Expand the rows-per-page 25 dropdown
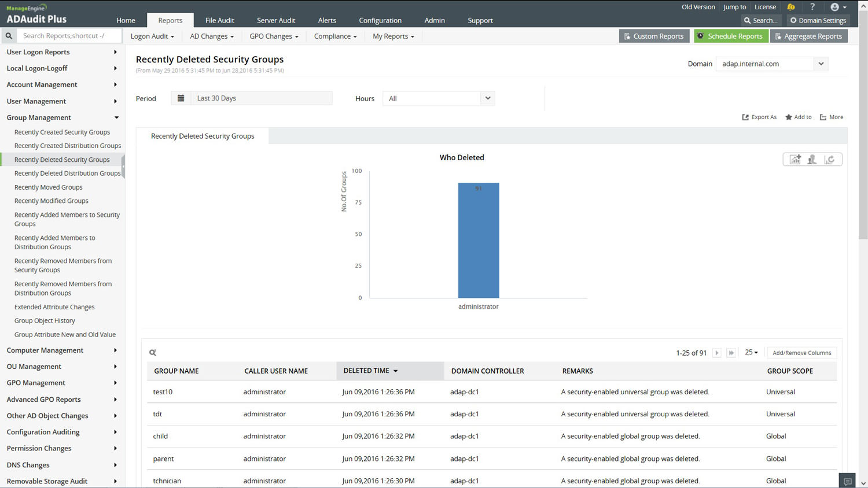The height and width of the screenshot is (488, 868). pyautogui.click(x=751, y=352)
